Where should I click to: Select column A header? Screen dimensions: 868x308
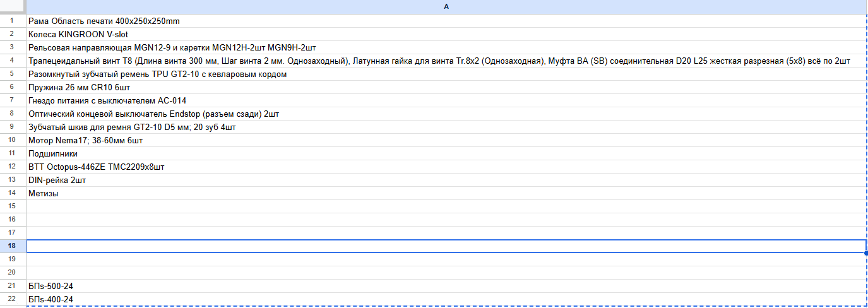point(446,6)
